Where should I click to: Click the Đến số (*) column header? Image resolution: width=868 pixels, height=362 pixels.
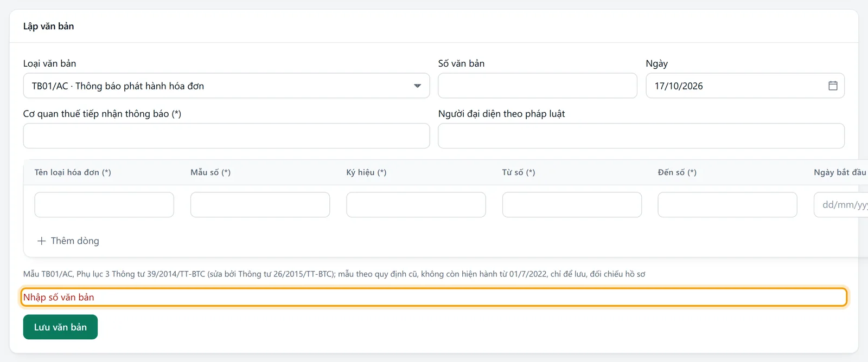point(677,172)
